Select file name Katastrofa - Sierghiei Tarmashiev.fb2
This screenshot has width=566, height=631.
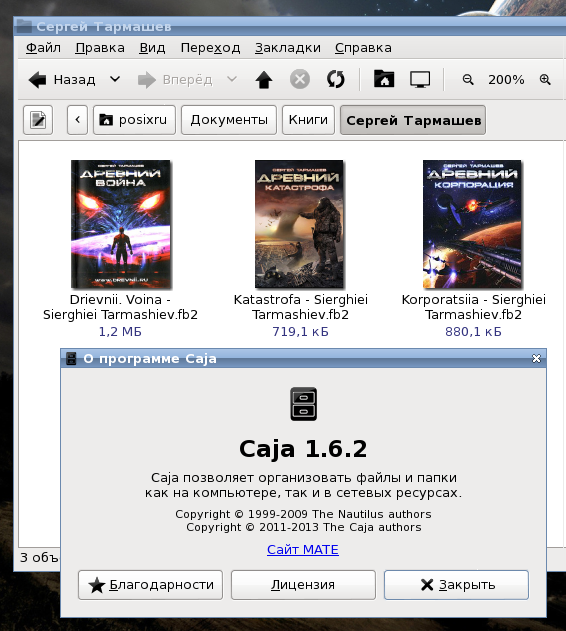(x=300, y=307)
